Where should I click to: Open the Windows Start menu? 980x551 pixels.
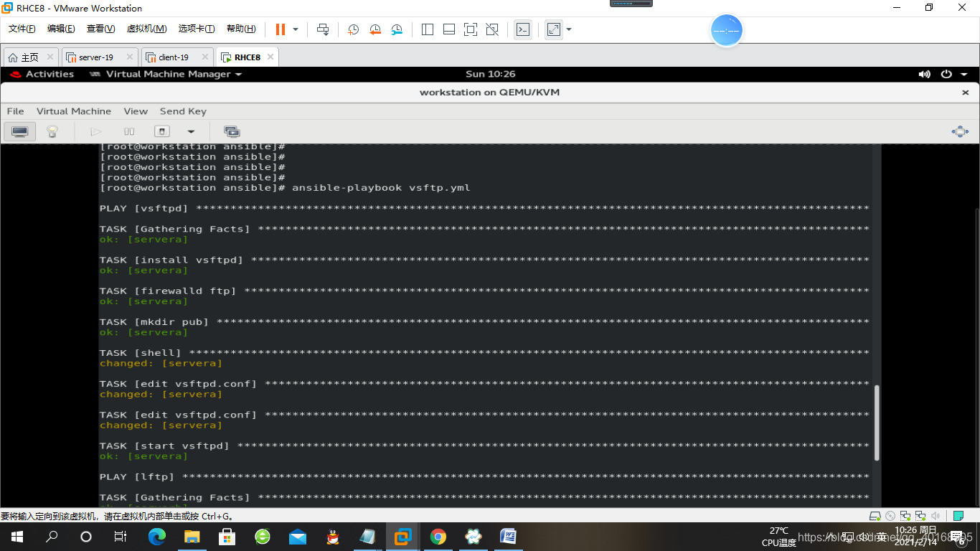pyautogui.click(x=17, y=537)
